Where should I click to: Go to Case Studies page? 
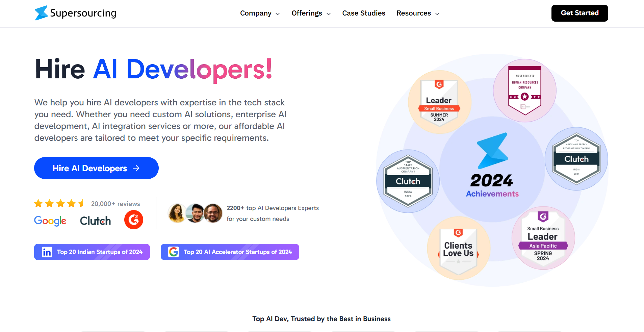click(x=364, y=14)
